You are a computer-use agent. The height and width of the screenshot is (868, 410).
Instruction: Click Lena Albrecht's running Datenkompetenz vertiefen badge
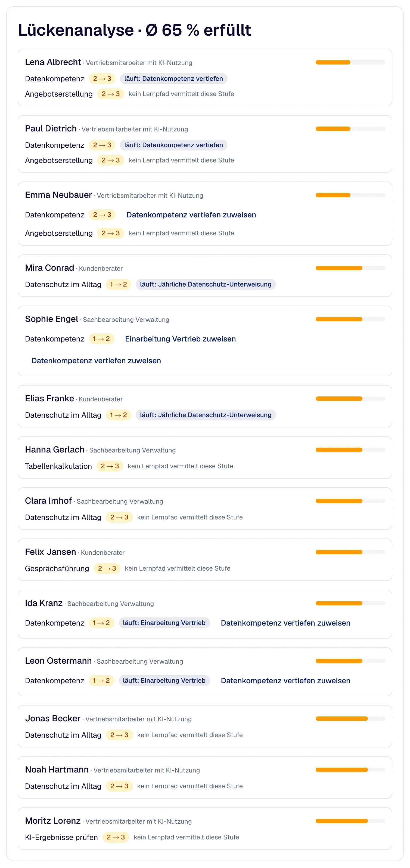point(174,79)
